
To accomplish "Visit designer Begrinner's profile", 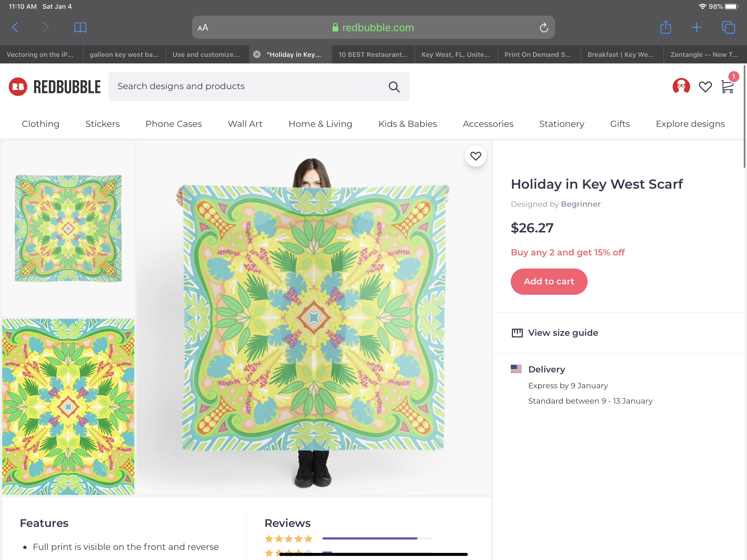I will pos(580,204).
